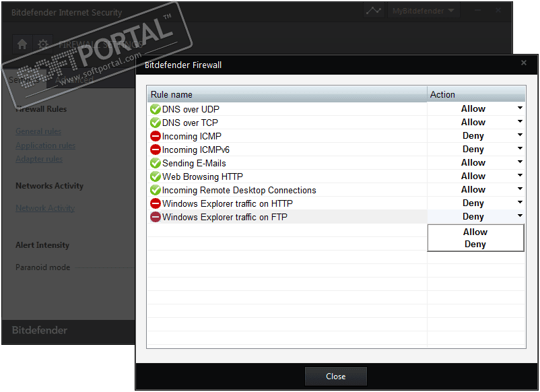Open Action dropdown for Windows Explorer traffic on HTTP

pos(520,202)
